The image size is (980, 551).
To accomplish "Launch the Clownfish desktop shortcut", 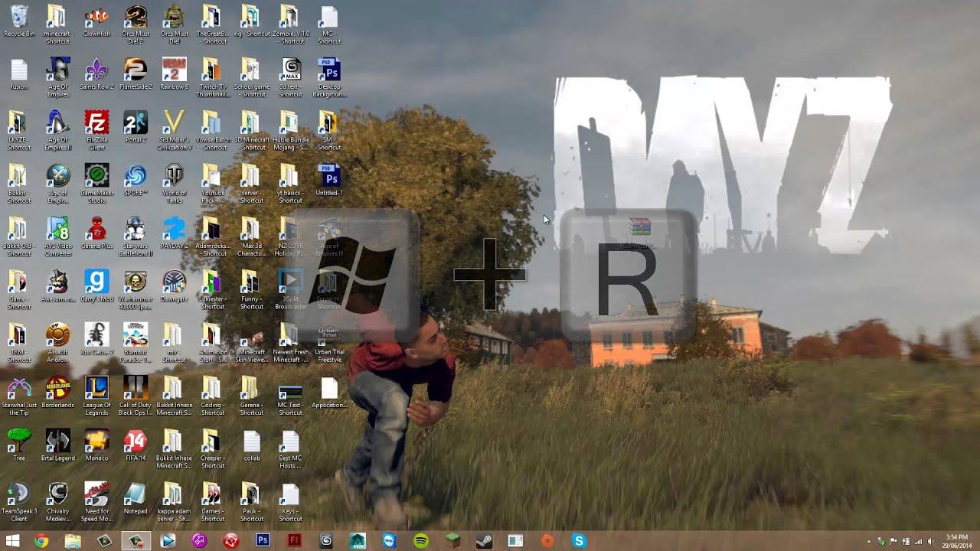I will coord(96,21).
